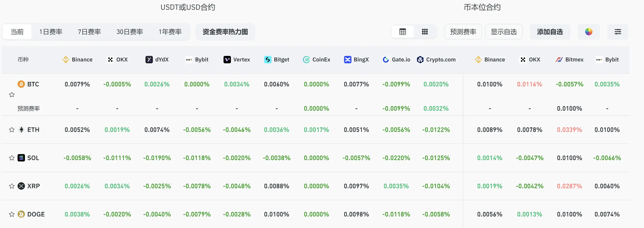This screenshot has height=228, width=644.
Task: Select the 1日费率 tab
Action: coord(51,32)
